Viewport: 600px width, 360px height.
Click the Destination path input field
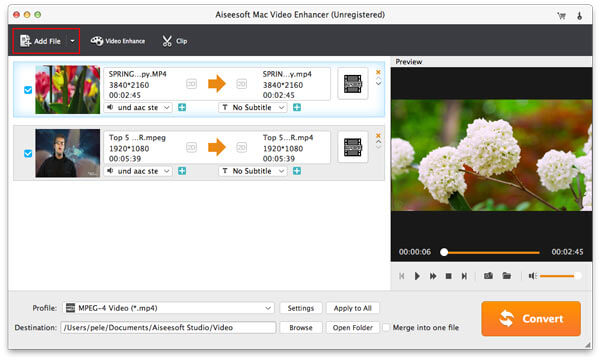tap(168, 327)
